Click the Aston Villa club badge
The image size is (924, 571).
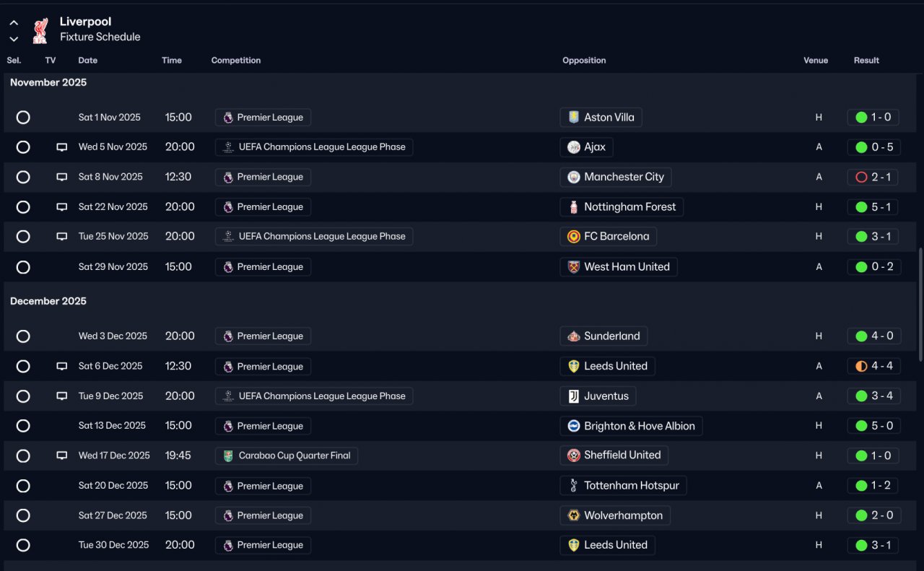(x=574, y=117)
